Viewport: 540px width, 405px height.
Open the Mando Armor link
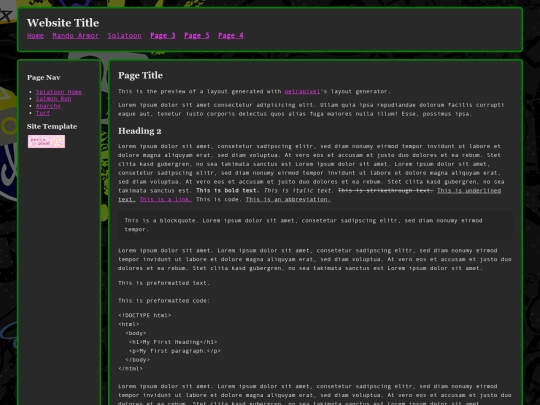pyautogui.click(x=75, y=35)
